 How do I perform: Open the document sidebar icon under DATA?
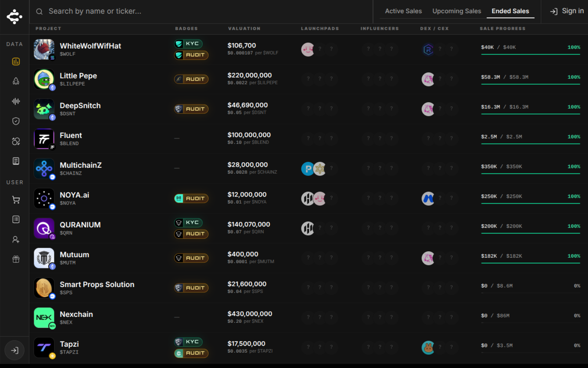tap(16, 161)
